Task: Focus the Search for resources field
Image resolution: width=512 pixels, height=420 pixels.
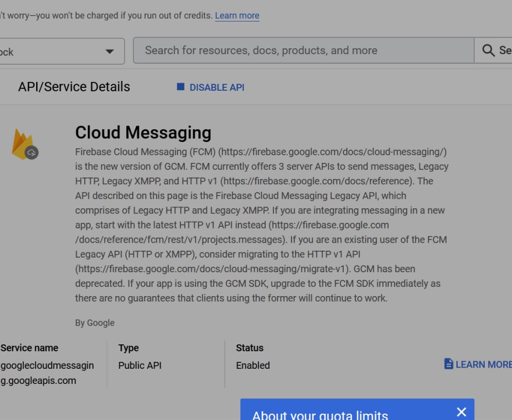Action: [x=303, y=50]
